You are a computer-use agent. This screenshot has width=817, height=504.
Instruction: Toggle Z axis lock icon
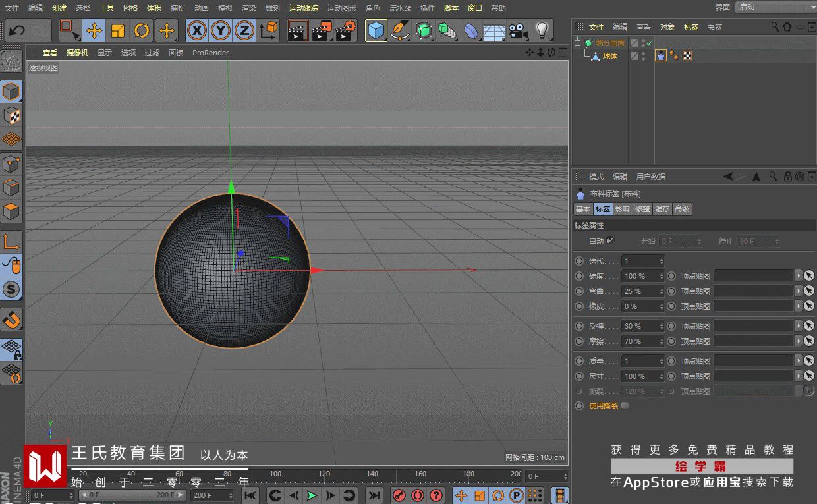pyautogui.click(x=244, y=30)
